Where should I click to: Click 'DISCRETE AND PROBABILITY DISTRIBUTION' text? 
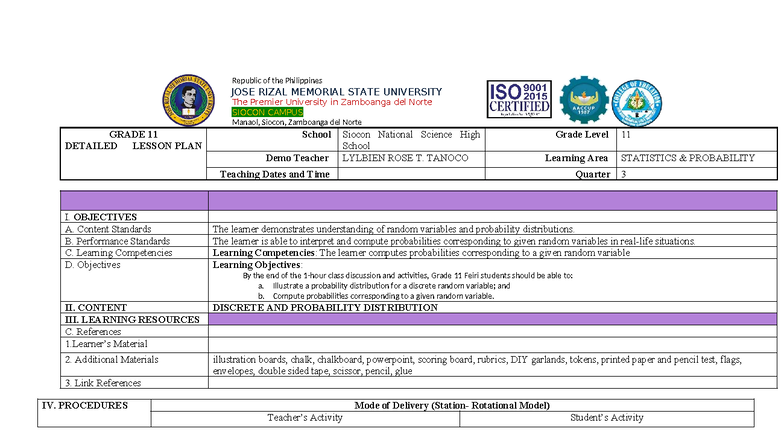(x=325, y=308)
